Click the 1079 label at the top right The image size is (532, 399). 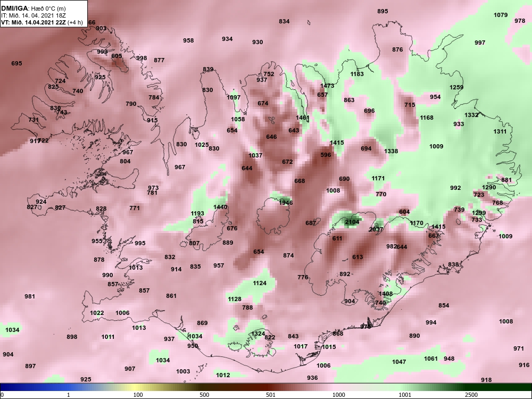click(501, 15)
